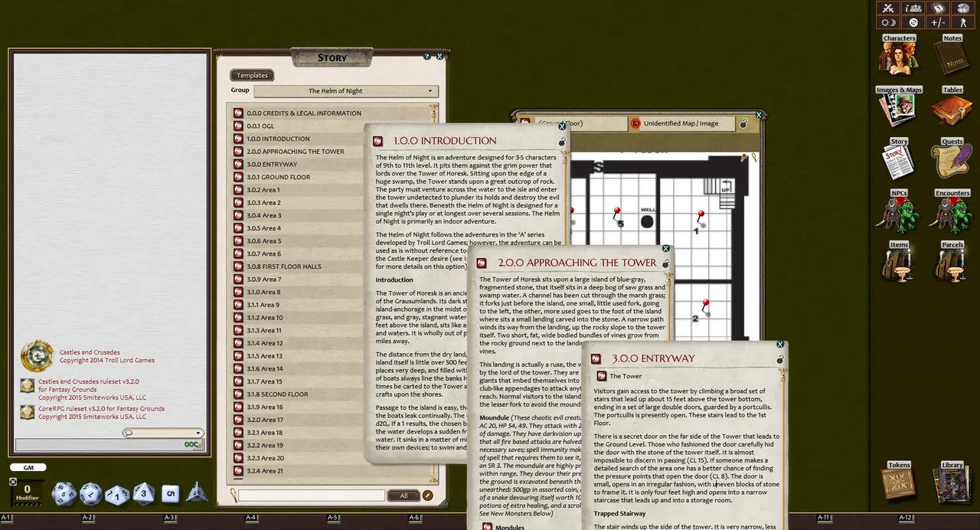Click map pin number 5
The width and height of the screenshot is (980, 530).
pyautogui.click(x=617, y=216)
